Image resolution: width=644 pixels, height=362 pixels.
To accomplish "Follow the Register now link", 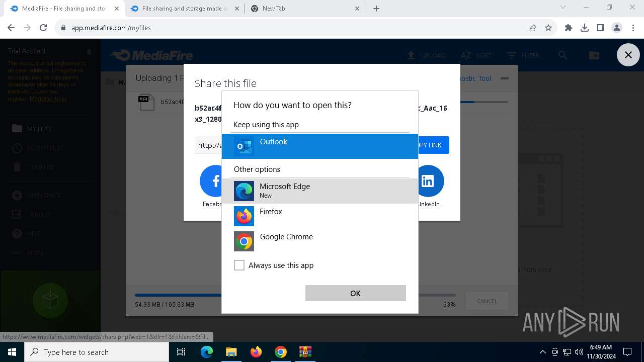I will coord(48,99).
